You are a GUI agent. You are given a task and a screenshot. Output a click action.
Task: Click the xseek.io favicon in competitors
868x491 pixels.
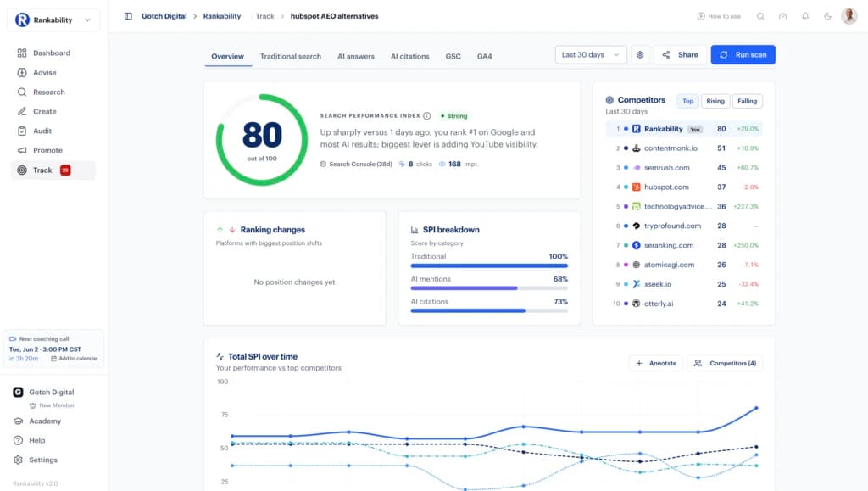tap(636, 284)
